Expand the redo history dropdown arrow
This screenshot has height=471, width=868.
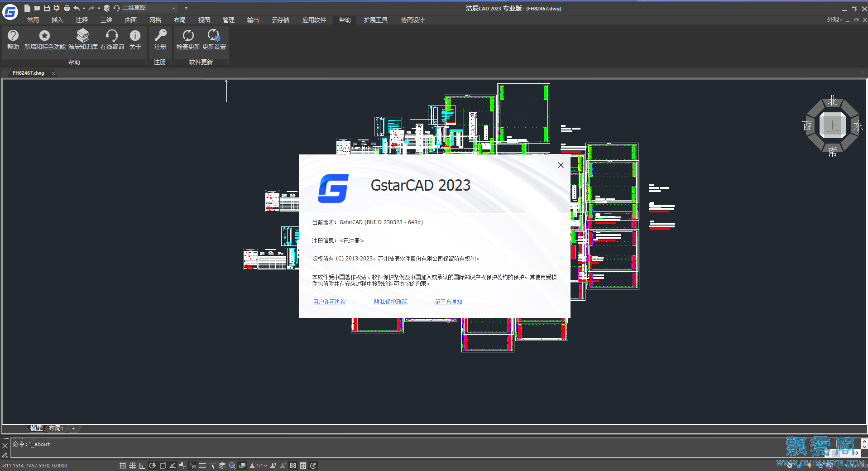[99, 8]
